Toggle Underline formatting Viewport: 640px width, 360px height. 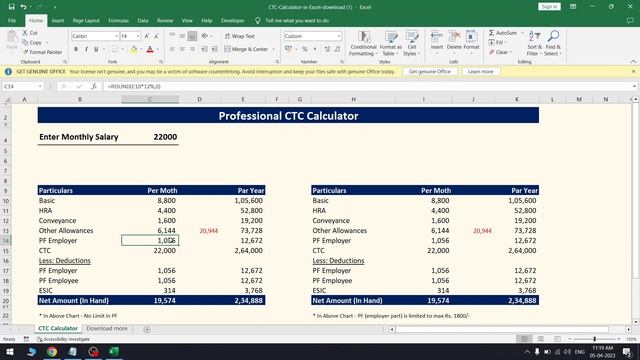pos(96,49)
